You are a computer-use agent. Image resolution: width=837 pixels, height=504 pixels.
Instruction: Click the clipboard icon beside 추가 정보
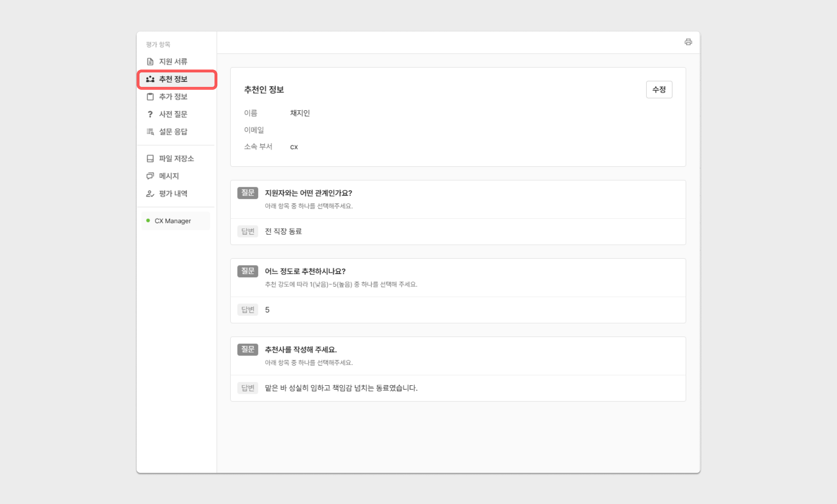pyautogui.click(x=150, y=97)
